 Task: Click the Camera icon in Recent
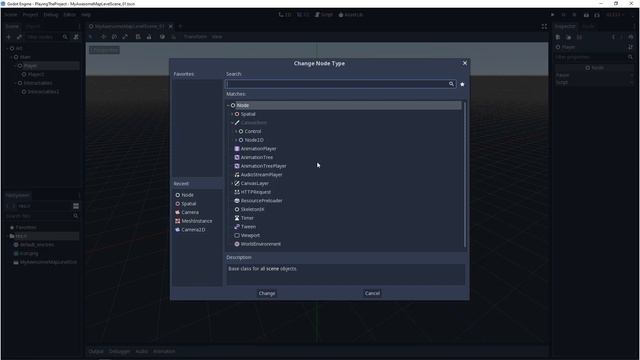pyautogui.click(x=178, y=212)
